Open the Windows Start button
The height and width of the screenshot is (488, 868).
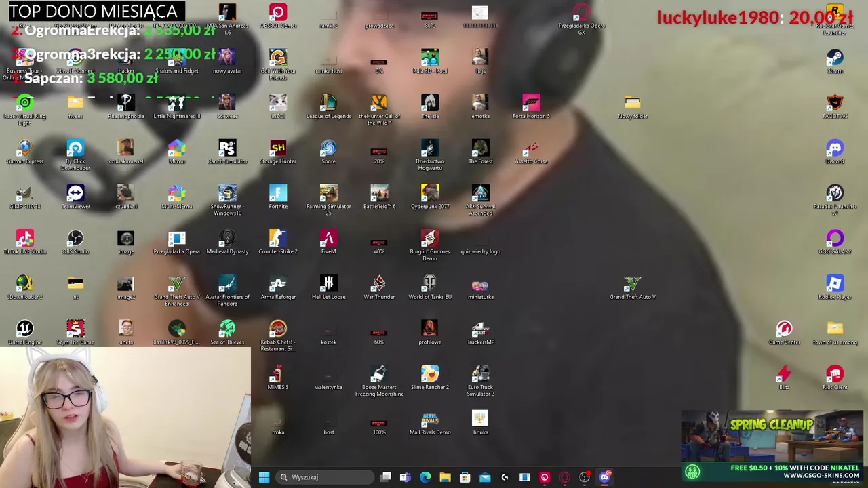264,477
